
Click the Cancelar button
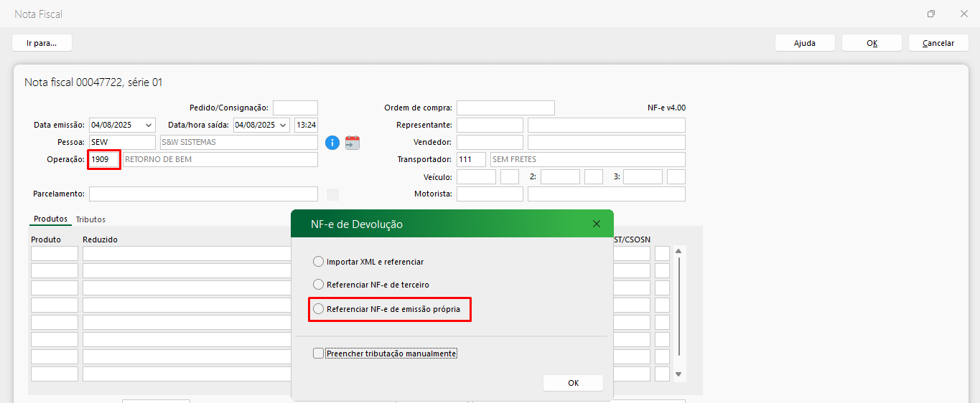click(x=938, y=43)
